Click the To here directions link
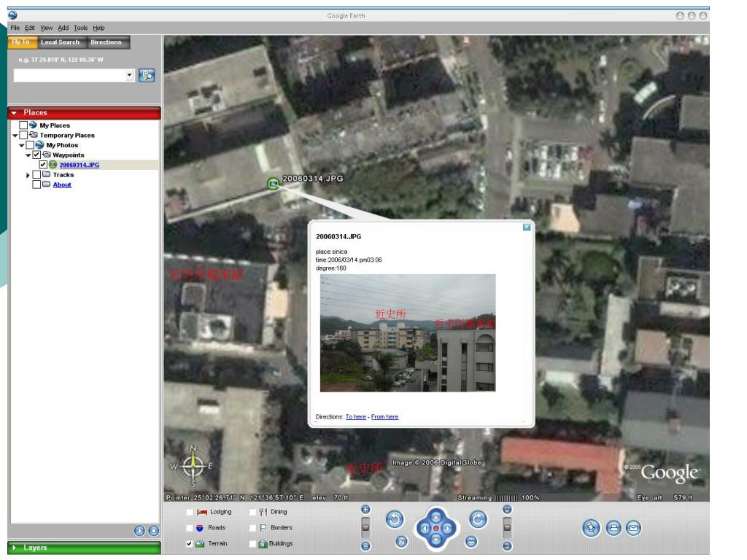The image size is (747, 560). pos(356,416)
